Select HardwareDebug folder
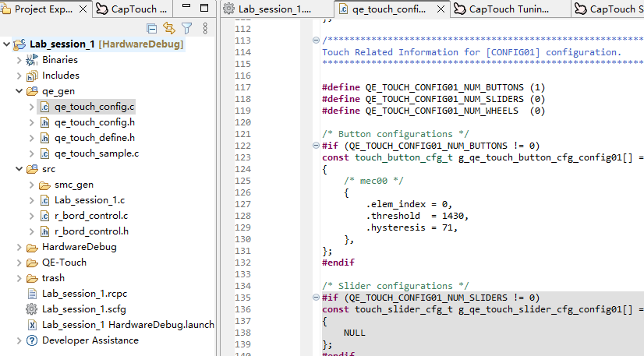The height and width of the screenshot is (356, 644). coord(80,247)
